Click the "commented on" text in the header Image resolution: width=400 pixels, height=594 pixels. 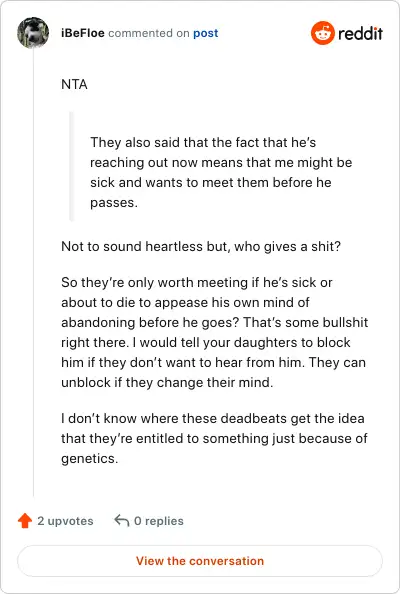[149, 33]
